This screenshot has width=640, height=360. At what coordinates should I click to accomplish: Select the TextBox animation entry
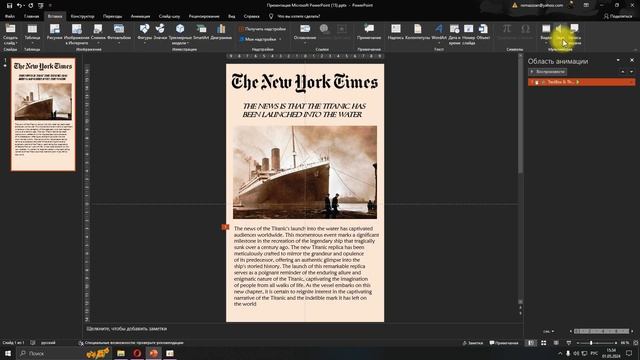(581, 82)
